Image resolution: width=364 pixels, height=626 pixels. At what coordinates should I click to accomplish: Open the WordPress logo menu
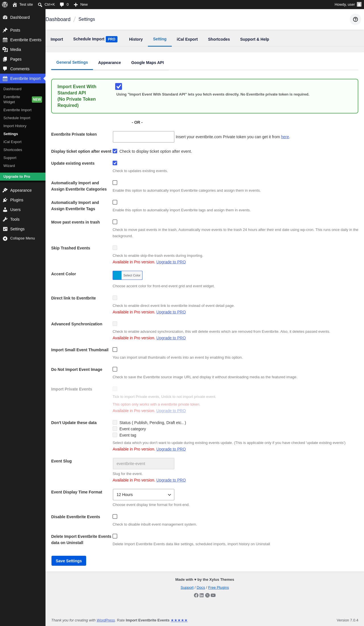point(5,5)
